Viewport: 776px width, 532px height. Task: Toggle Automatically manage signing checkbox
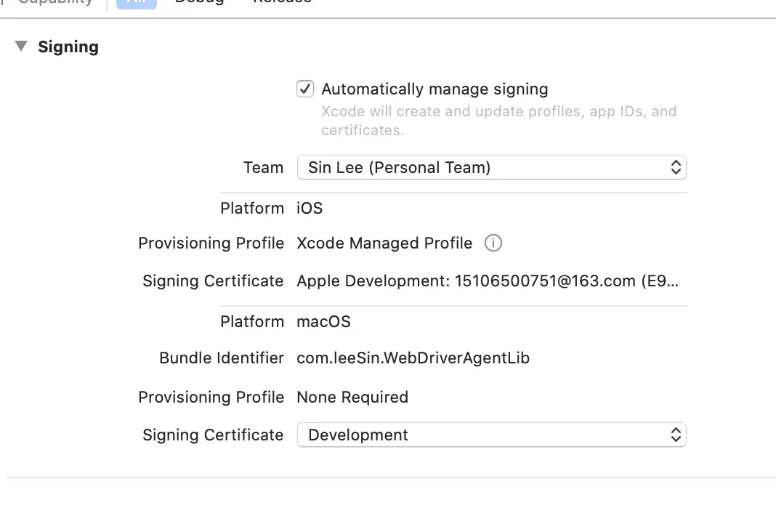coord(305,89)
